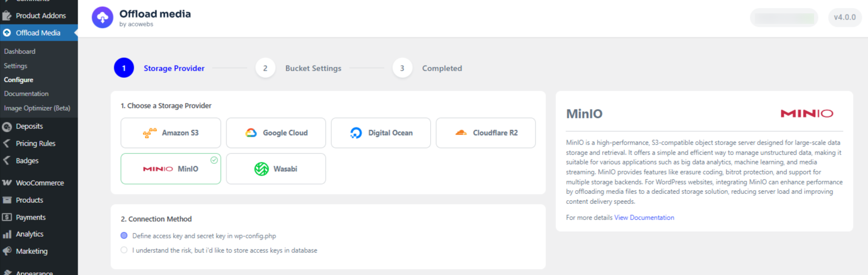This screenshot has width=868, height=275.
Task: Click the v4.0.0 version badge
Action: click(845, 17)
